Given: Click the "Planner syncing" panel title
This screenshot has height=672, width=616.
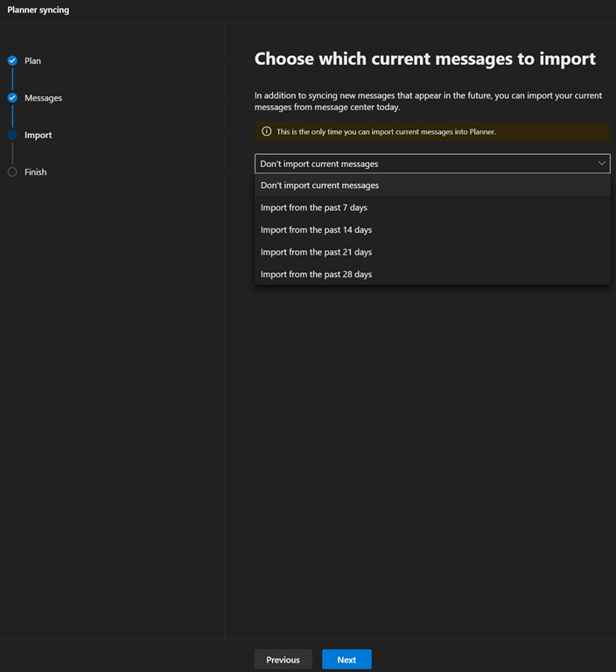Looking at the screenshot, I should [38, 10].
